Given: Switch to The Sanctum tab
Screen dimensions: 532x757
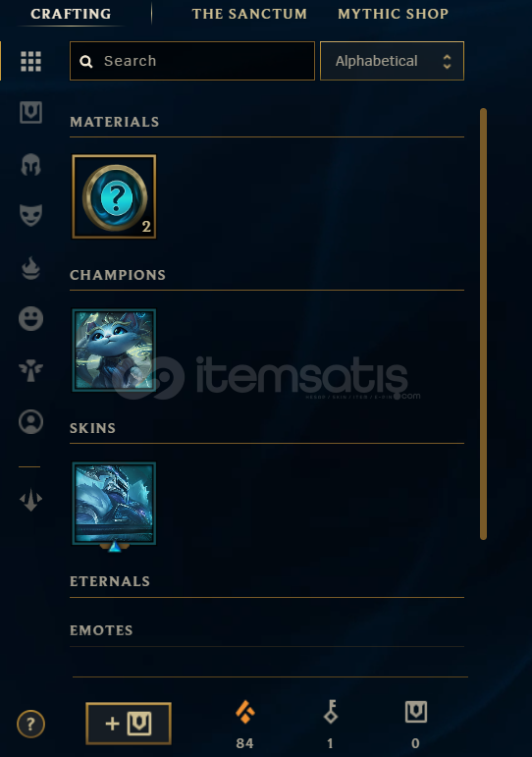Looking at the screenshot, I should [249, 14].
